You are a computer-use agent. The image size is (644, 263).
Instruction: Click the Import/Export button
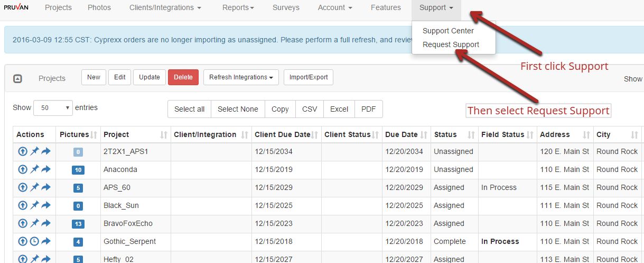coord(309,77)
